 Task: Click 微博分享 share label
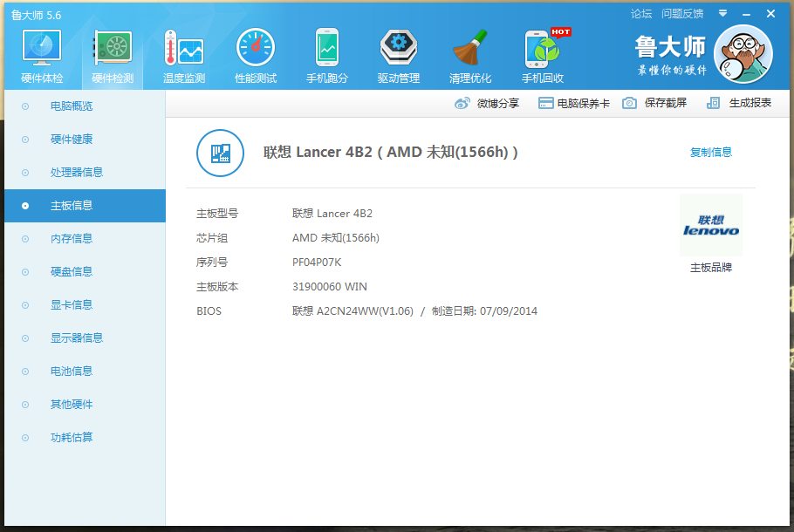click(497, 103)
